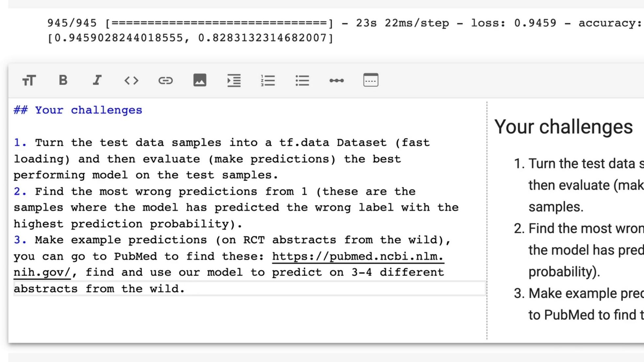644x362 pixels.
Task: Create a numbered list
Action: click(x=268, y=80)
